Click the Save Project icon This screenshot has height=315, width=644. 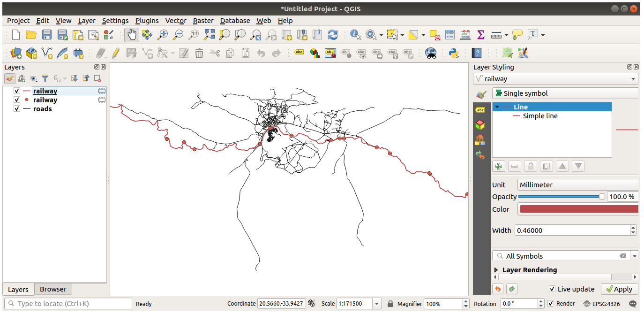click(47, 35)
